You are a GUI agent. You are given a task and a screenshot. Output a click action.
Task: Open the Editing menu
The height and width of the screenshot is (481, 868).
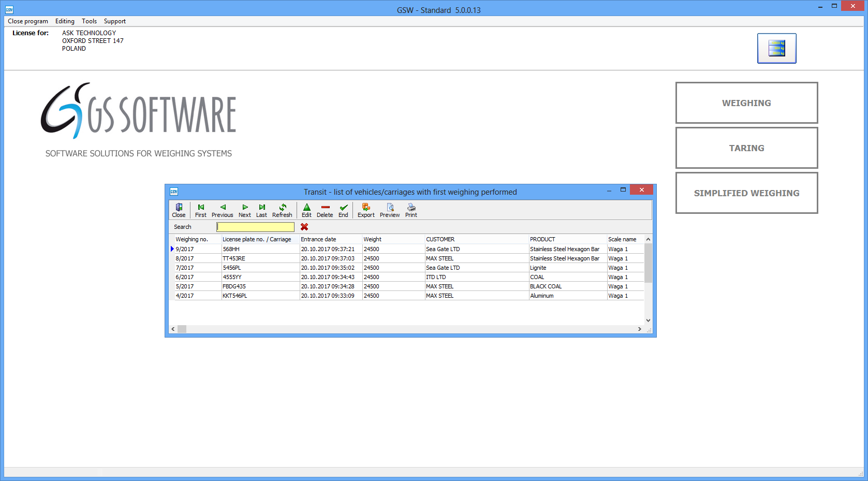65,21
